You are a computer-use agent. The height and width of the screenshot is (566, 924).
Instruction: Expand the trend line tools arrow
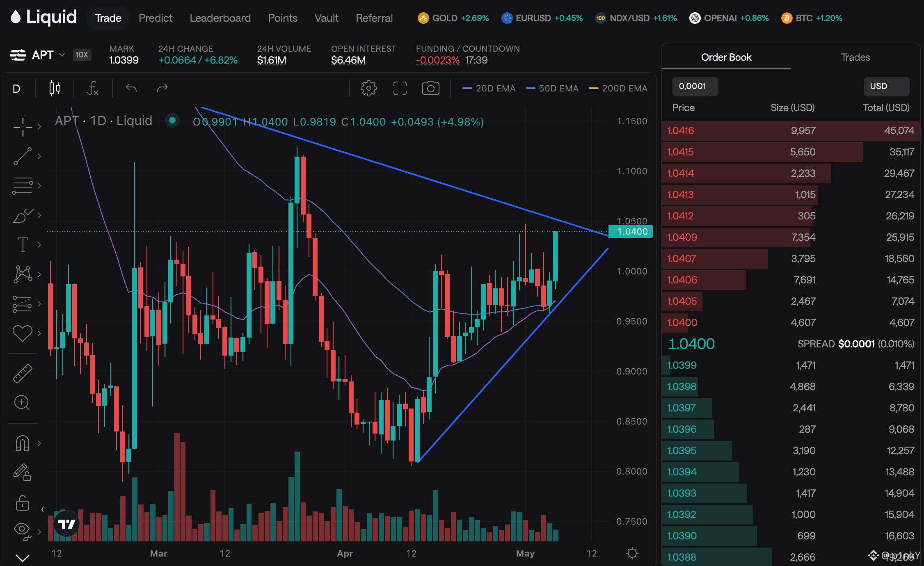[x=39, y=156]
